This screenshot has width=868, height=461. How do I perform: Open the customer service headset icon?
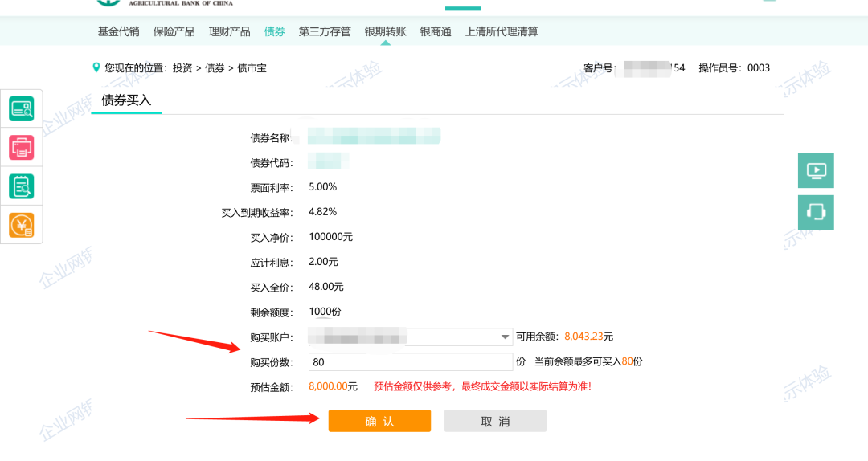point(816,213)
